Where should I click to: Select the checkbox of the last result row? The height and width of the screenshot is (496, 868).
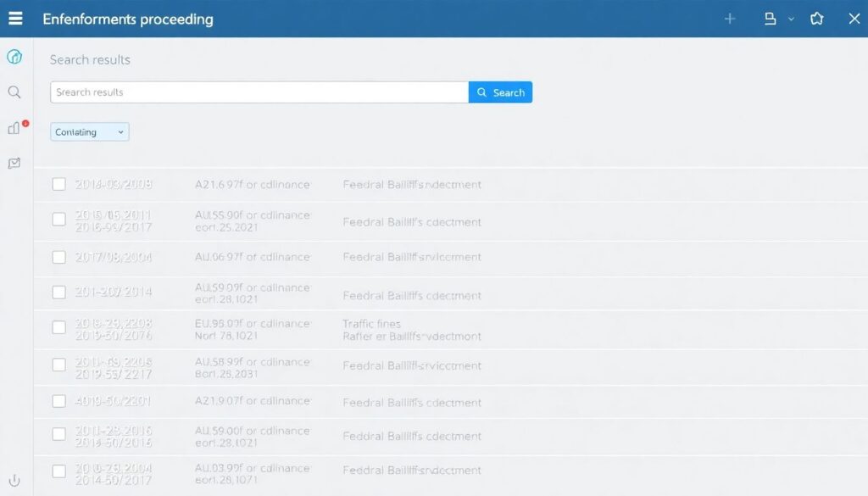click(x=59, y=471)
